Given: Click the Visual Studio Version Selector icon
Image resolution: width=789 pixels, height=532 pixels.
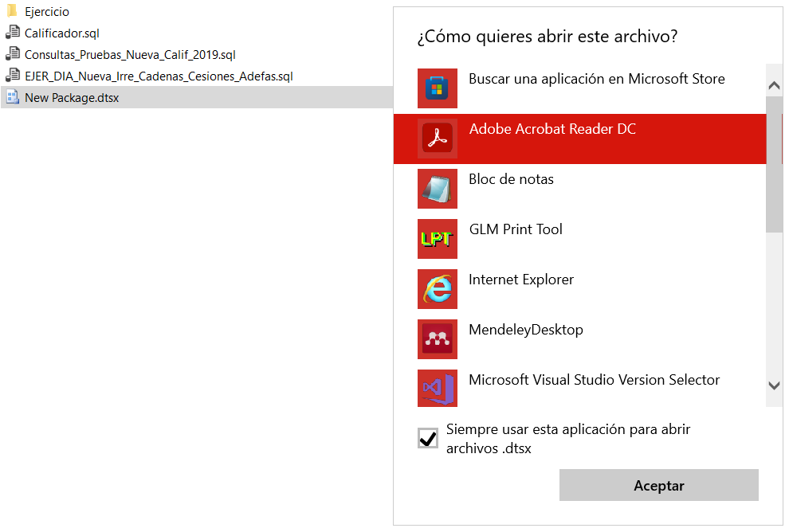Looking at the screenshot, I should tap(438, 388).
